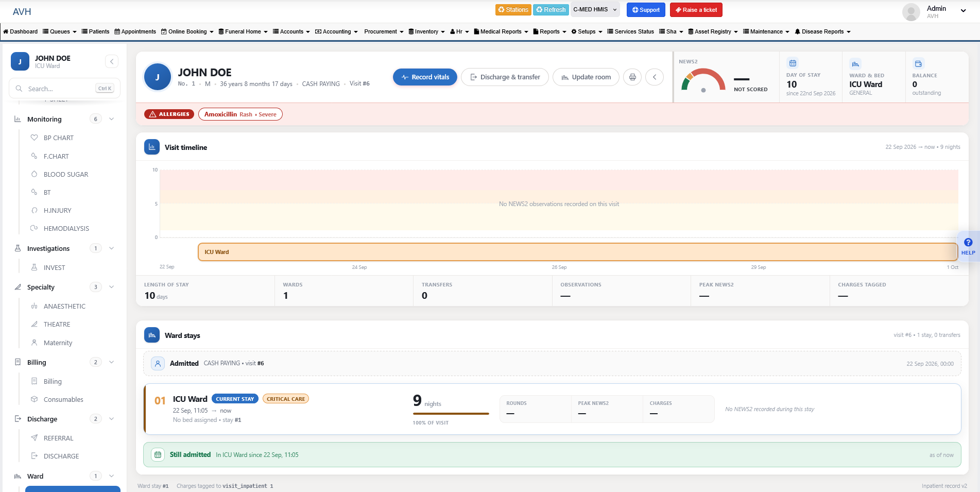Click the sidebar search field
This screenshot has height=492, width=980.
[x=64, y=89]
